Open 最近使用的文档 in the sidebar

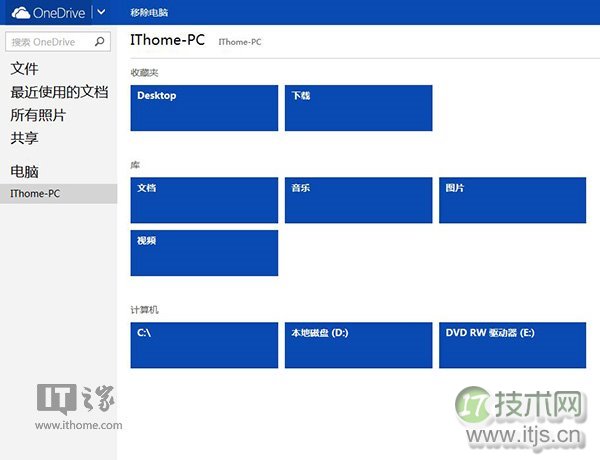pos(59,92)
